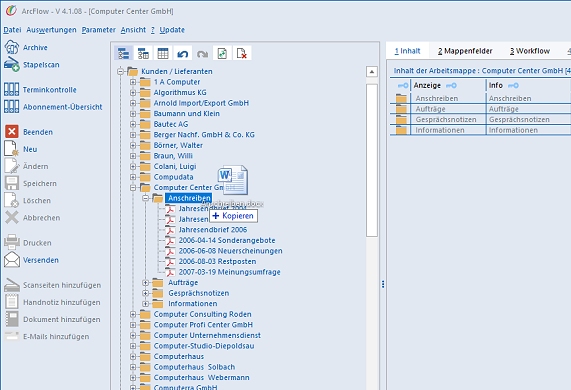Image resolution: width=571 pixels, height=390 pixels.
Task: Click the blue undo arrow
Action: click(182, 54)
